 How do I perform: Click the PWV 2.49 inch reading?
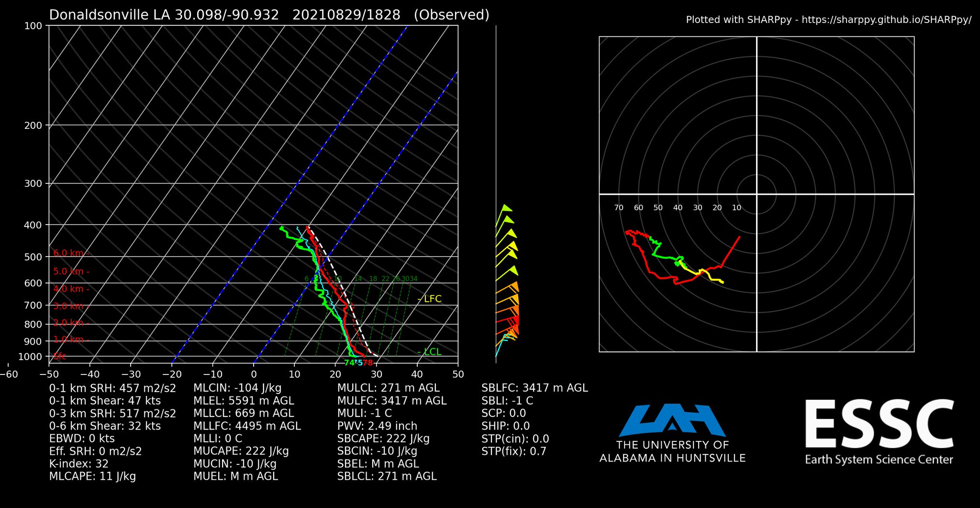point(377,426)
